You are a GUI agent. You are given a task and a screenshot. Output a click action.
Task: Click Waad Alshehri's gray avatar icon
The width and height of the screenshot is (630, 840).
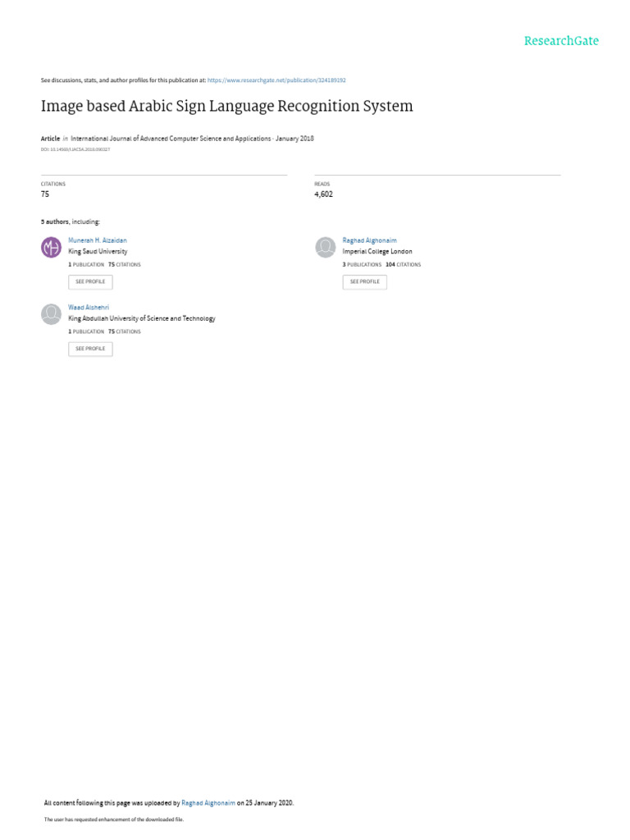(52, 314)
